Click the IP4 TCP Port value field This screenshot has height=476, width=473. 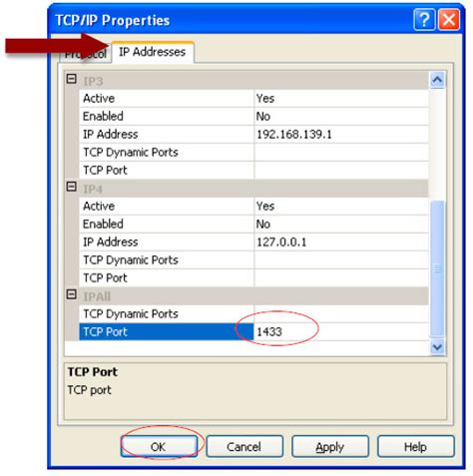point(341,278)
